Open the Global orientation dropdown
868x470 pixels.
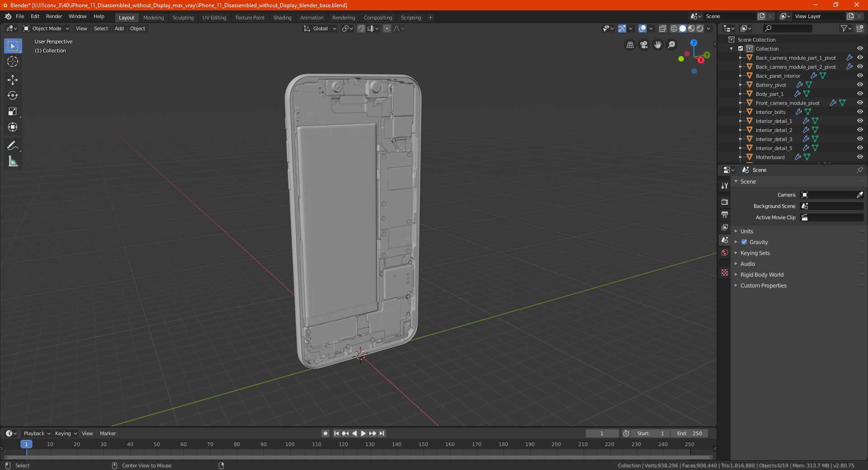pos(320,28)
